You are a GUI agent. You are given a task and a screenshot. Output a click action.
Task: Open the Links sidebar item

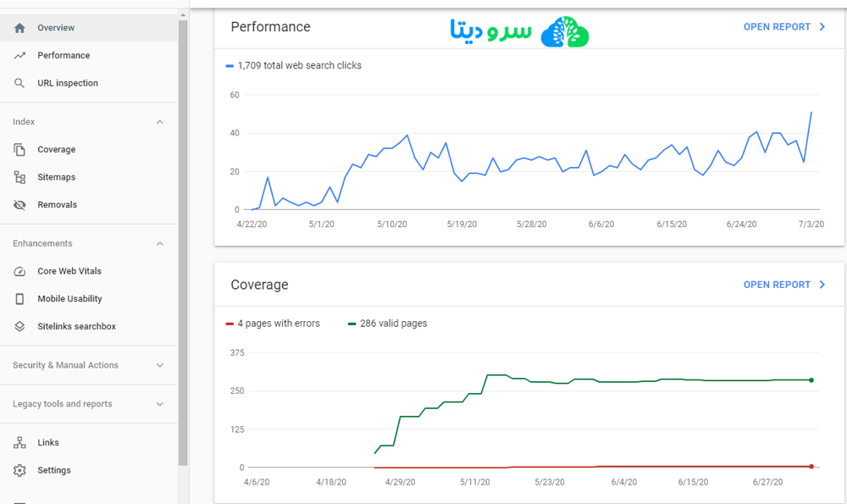click(x=18, y=441)
